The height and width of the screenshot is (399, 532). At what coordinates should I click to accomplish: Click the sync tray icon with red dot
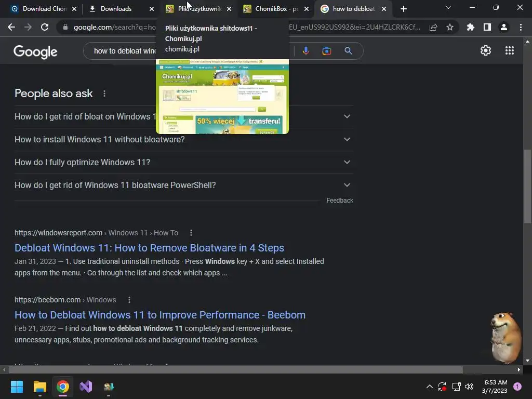pyautogui.click(x=442, y=387)
